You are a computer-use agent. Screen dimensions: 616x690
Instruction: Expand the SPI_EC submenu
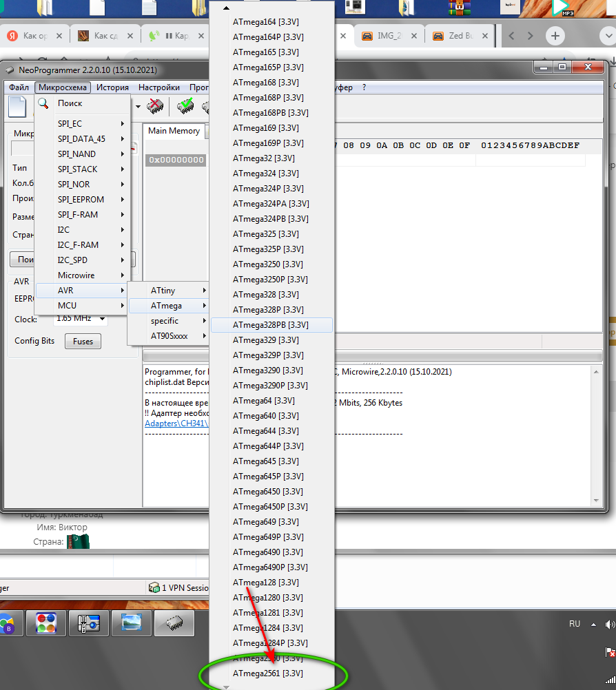tap(123, 124)
